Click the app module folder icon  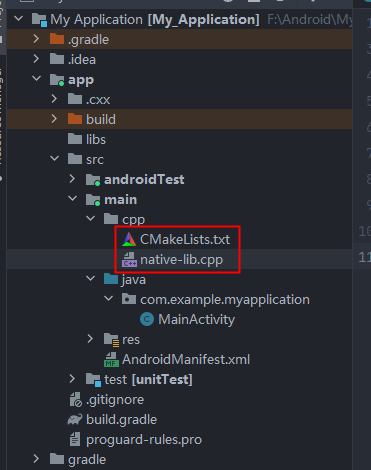point(57,80)
